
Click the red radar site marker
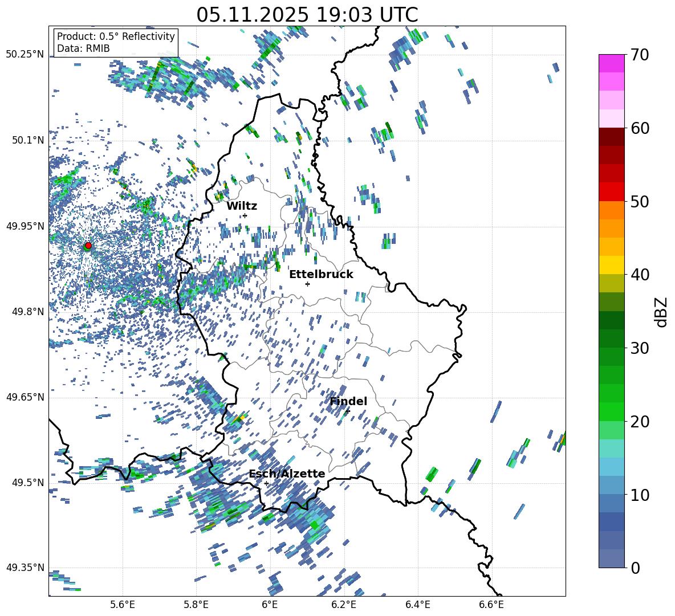click(x=88, y=246)
